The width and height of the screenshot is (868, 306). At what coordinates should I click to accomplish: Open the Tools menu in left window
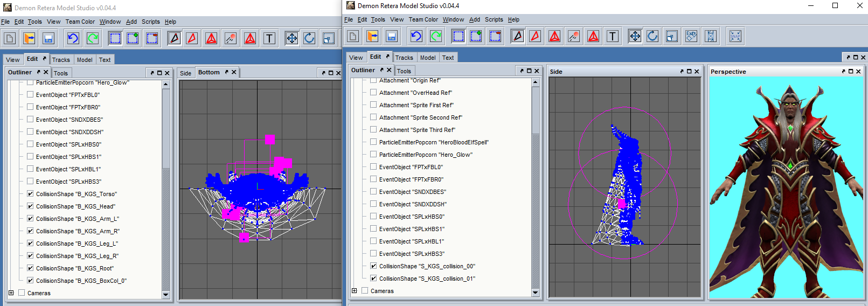(35, 22)
